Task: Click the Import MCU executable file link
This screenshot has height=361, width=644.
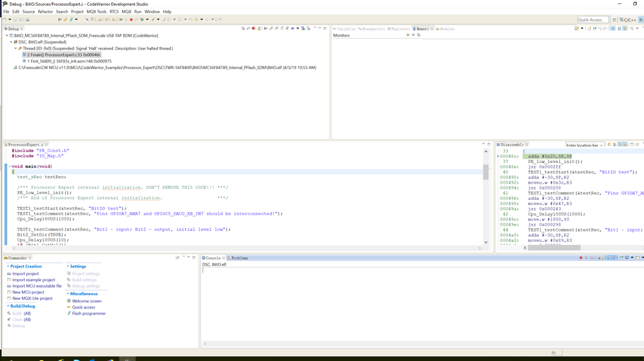Action: [x=37, y=286]
